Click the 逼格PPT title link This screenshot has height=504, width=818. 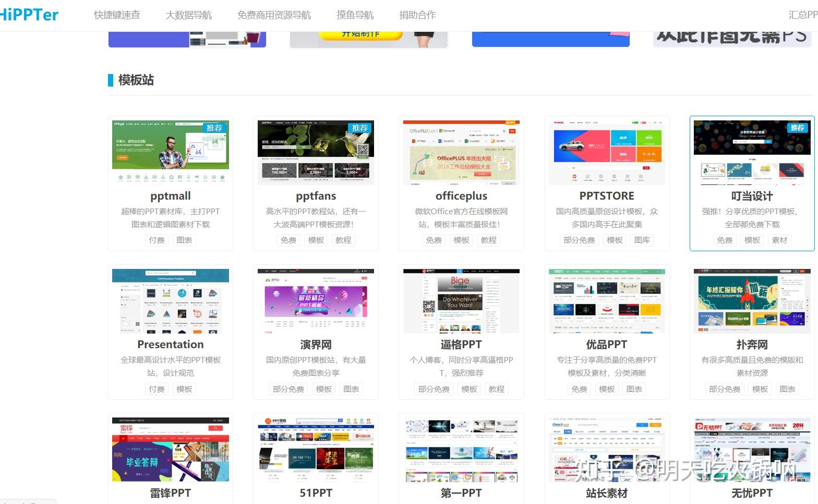pyautogui.click(x=461, y=345)
